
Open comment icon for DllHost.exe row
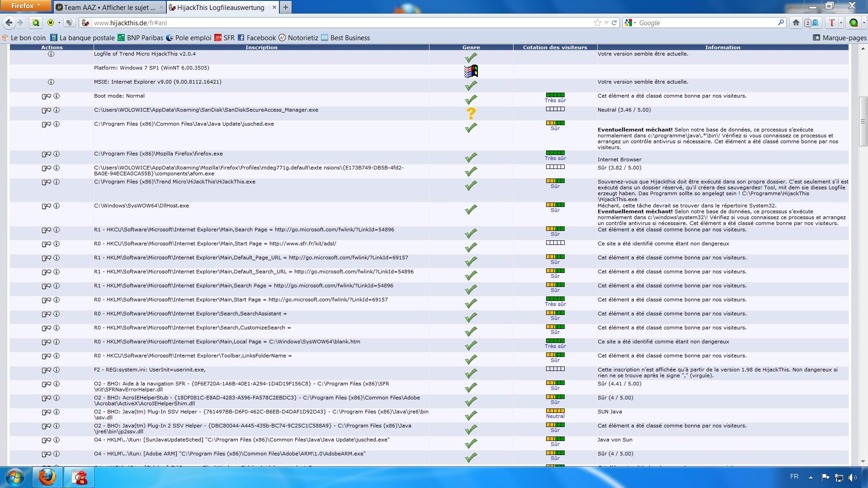46,206
